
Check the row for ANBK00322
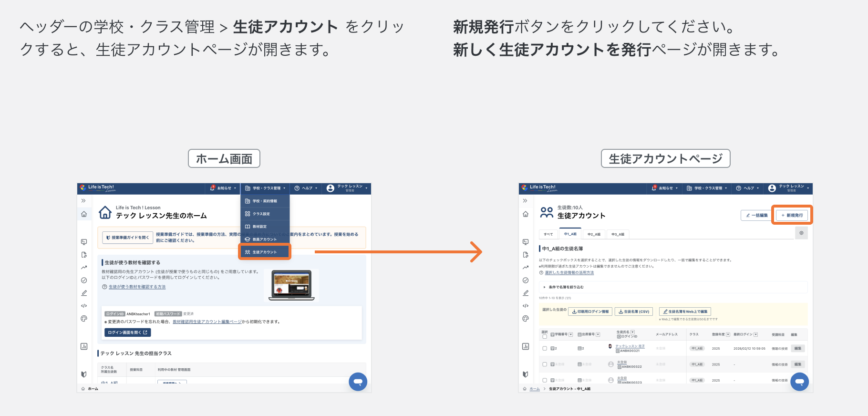(x=545, y=364)
